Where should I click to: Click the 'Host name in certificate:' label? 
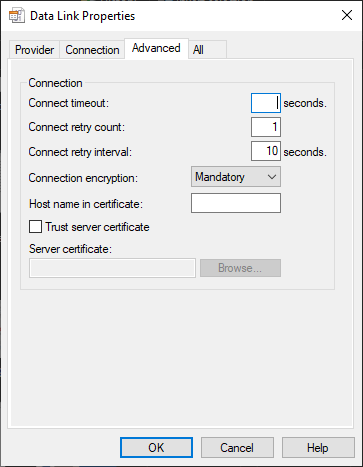pos(86,204)
